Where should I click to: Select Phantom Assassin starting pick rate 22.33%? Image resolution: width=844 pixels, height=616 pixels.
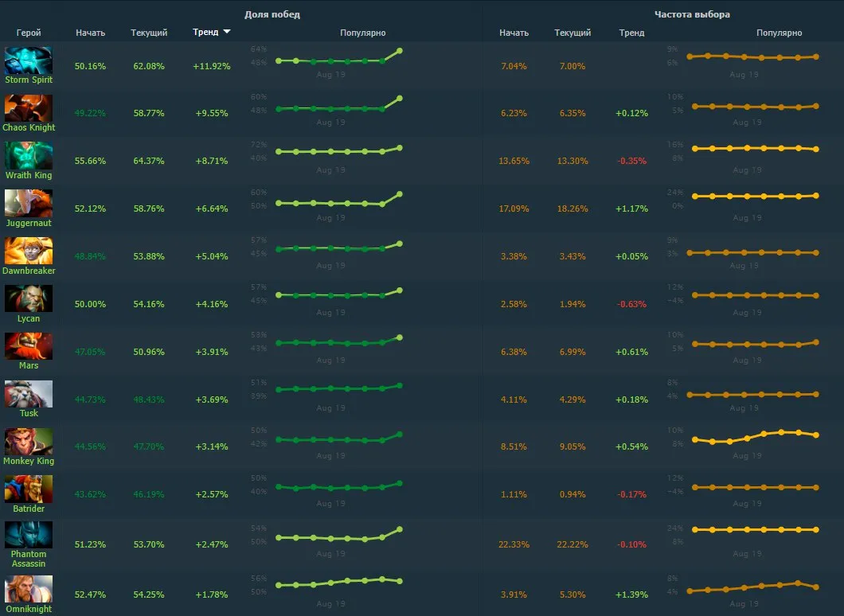click(x=514, y=544)
